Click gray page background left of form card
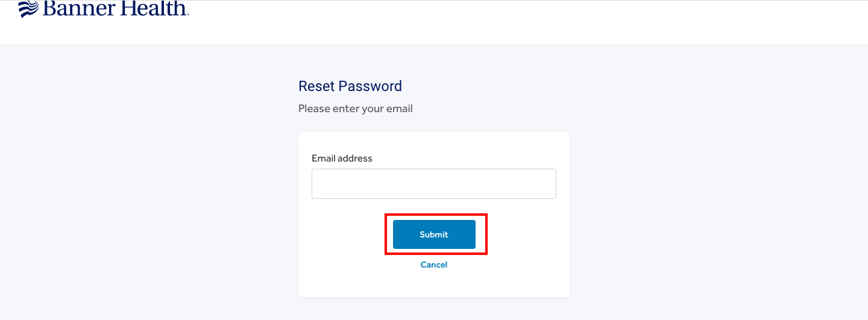This screenshot has height=320, width=868. click(x=149, y=181)
